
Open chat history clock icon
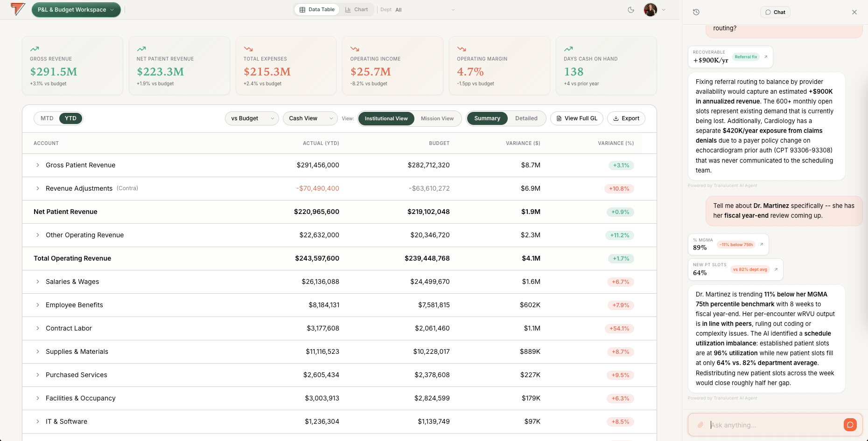tap(696, 12)
